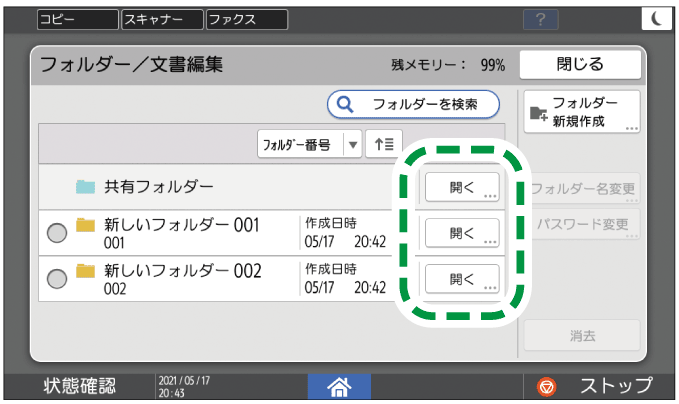The height and width of the screenshot is (404, 679).
Task: Switch to the スキャナー tab
Action: coord(162,19)
